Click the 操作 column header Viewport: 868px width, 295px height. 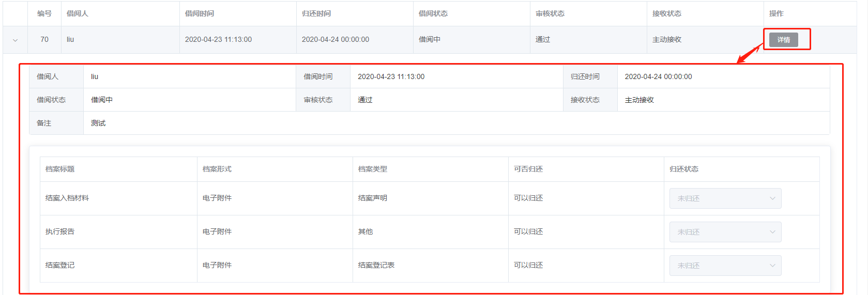[776, 13]
